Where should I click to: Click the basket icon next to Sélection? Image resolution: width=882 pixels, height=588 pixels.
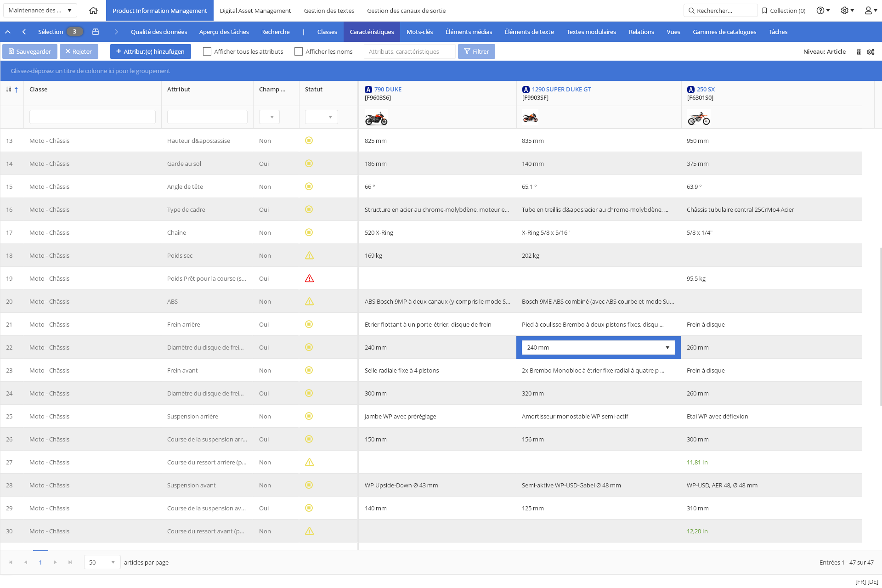pyautogui.click(x=96, y=32)
